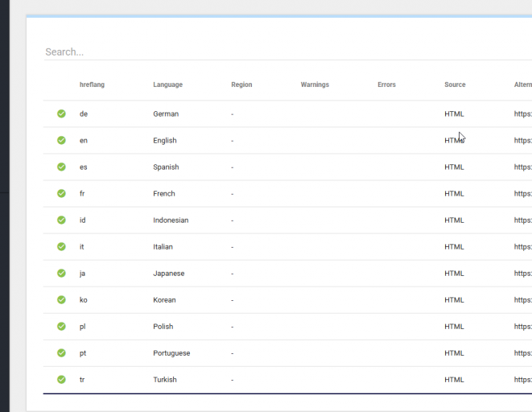
Task: Click the French language cell
Action: coord(164,194)
